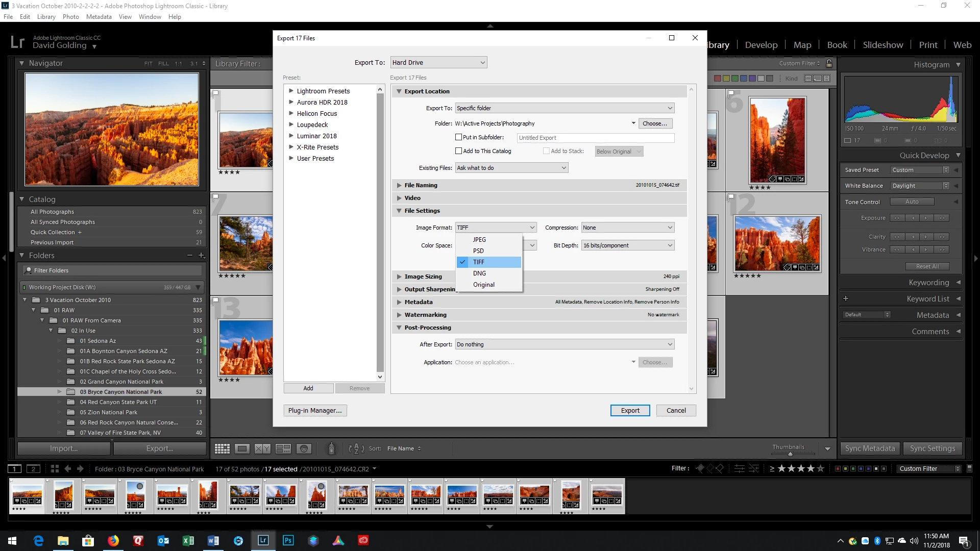Screen dimensions: 980x551
Task: Click the Export button in dialog
Action: coord(630,410)
